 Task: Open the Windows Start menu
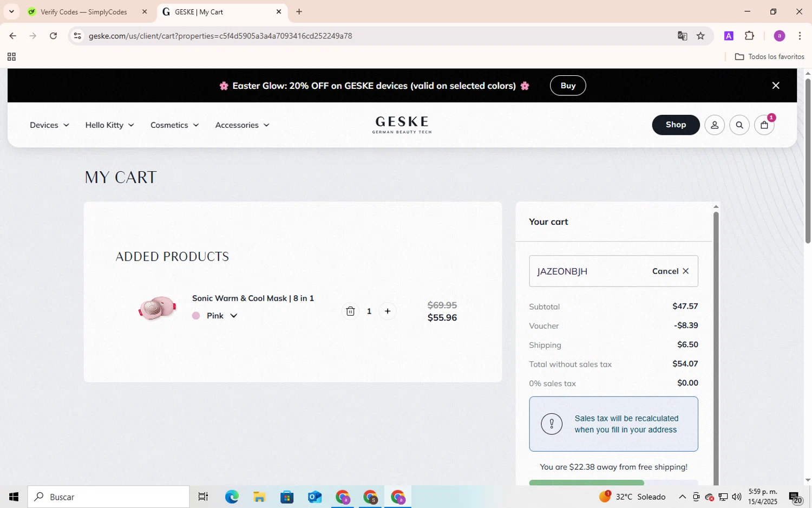pyautogui.click(x=14, y=497)
